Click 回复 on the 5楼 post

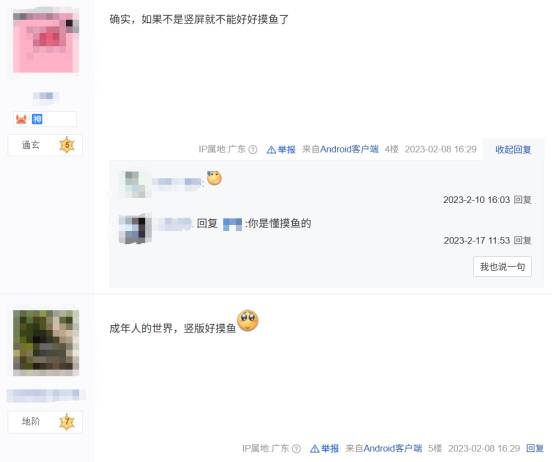click(x=535, y=448)
